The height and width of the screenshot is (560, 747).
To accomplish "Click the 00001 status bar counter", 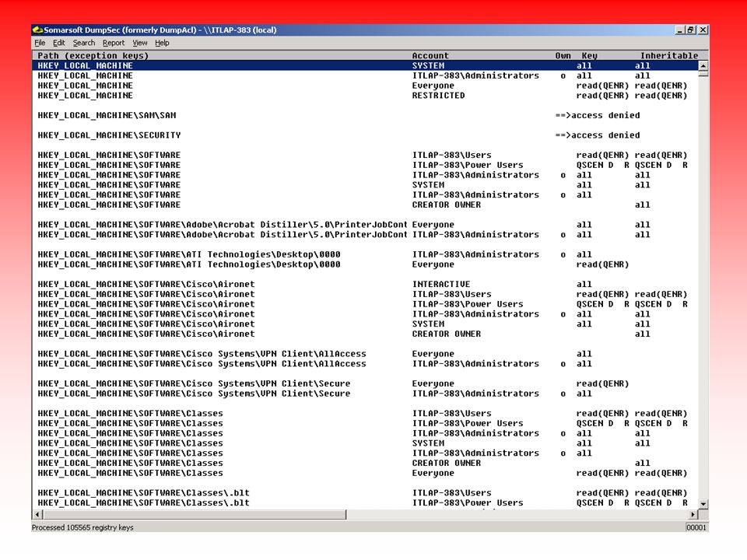I will (696, 527).
